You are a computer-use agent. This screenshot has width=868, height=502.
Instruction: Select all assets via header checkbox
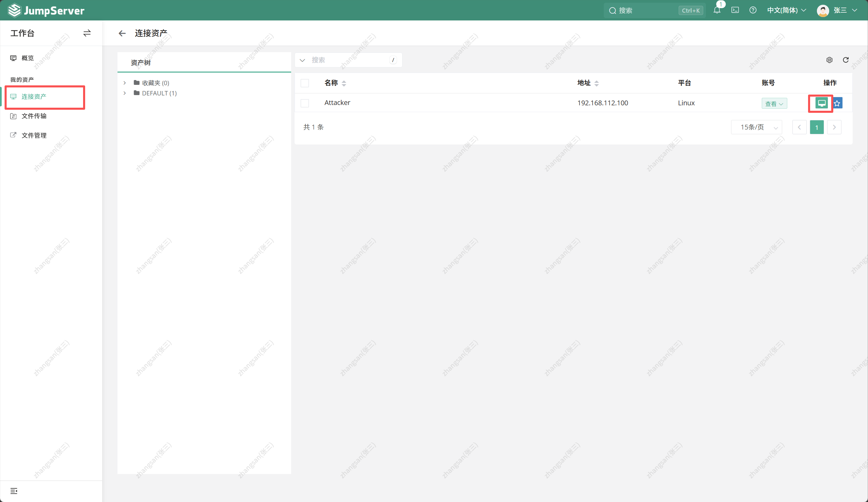pyautogui.click(x=305, y=83)
